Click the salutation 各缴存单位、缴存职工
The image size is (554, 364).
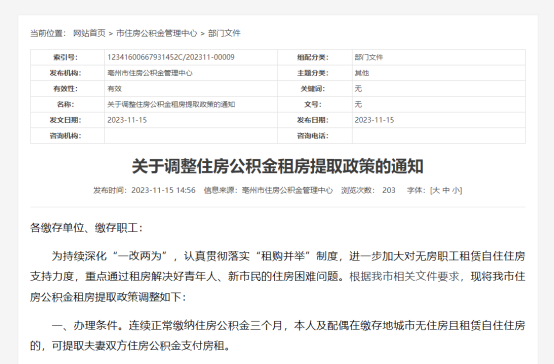tap(87, 228)
